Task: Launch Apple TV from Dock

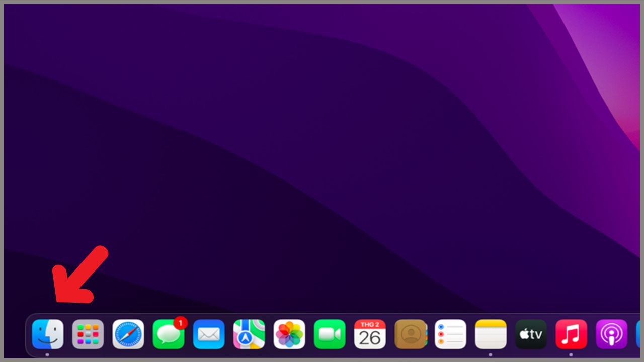Action: tap(531, 334)
